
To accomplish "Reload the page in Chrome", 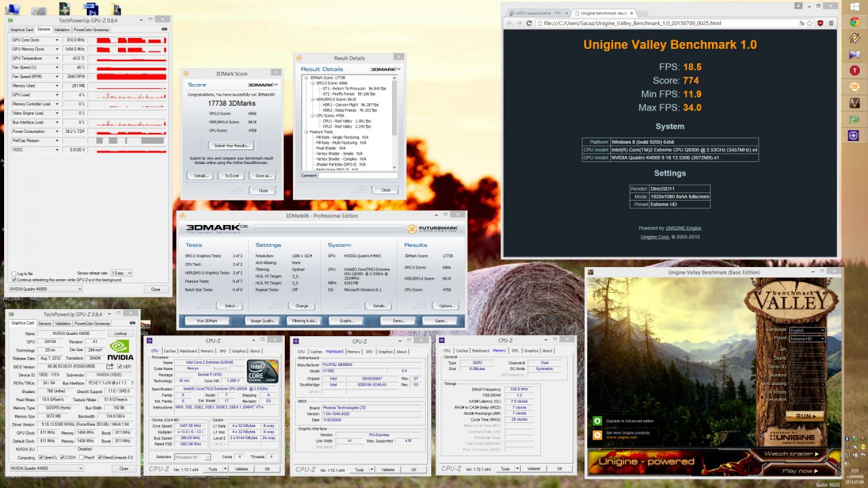I will pyautogui.click(x=528, y=23).
